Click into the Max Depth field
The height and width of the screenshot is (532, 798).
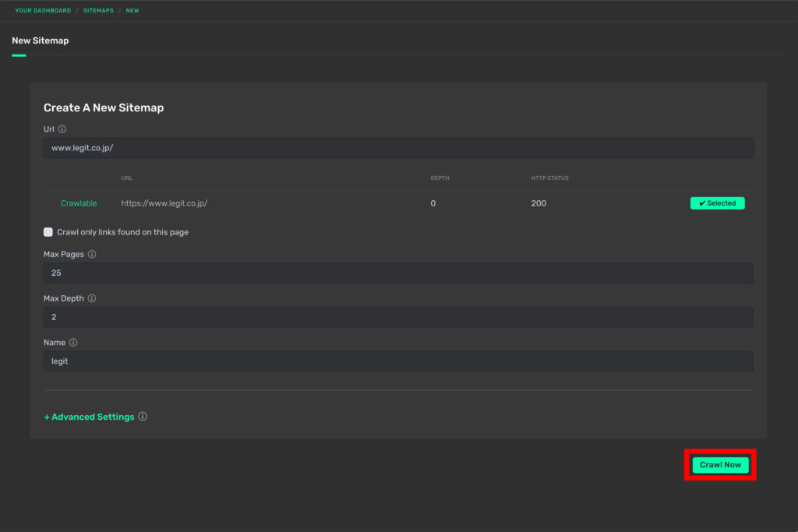[398, 317]
